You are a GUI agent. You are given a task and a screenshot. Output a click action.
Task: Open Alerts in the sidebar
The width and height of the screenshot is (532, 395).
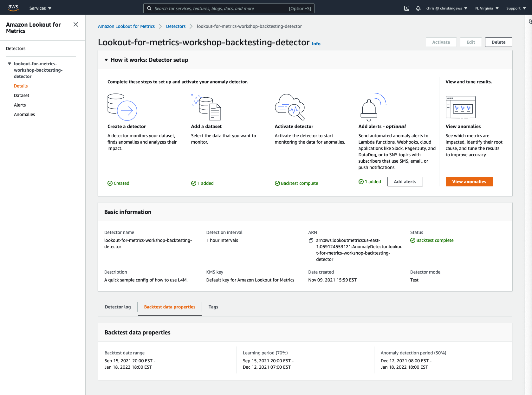pyautogui.click(x=20, y=105)
